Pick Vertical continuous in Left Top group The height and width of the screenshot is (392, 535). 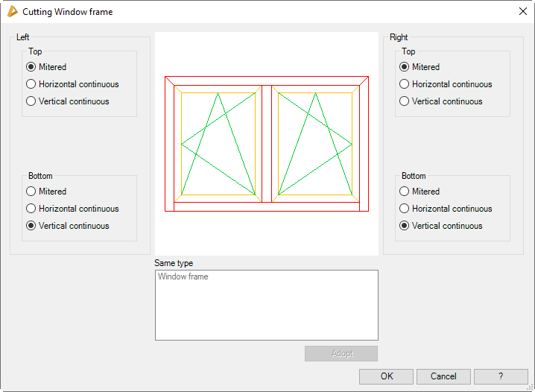coord(31,101)
